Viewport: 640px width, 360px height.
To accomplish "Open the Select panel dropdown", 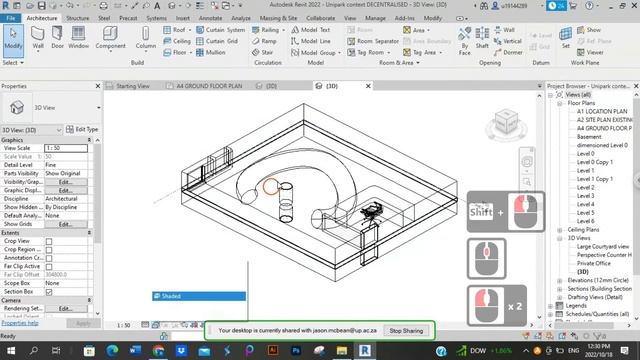I will (13, 63).
